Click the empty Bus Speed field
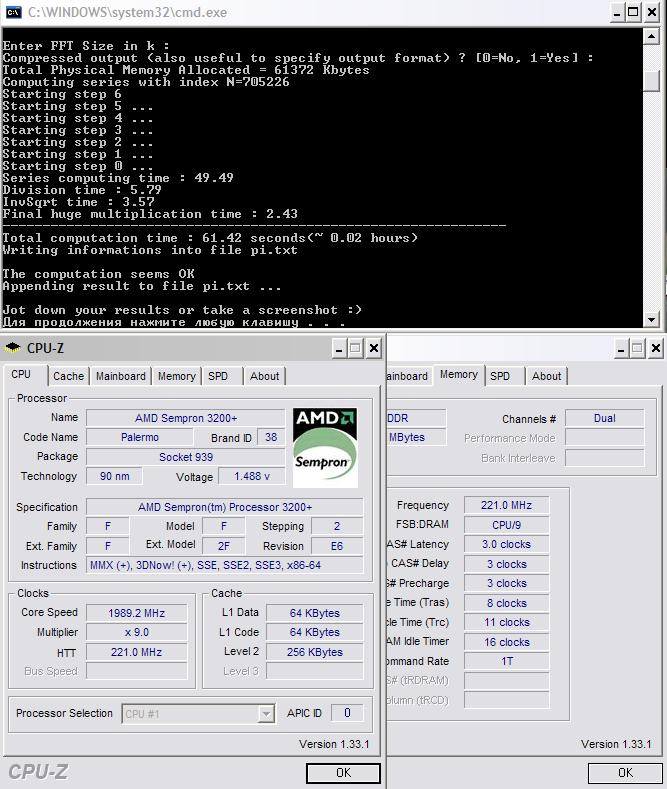This screenshot has width=667, height=789. [x=136, y=671]
